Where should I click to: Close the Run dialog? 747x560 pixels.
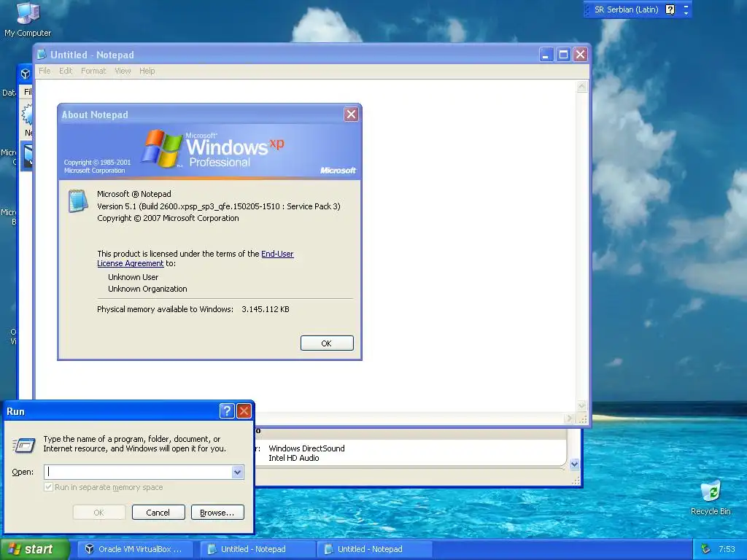[x=244, y=411]
